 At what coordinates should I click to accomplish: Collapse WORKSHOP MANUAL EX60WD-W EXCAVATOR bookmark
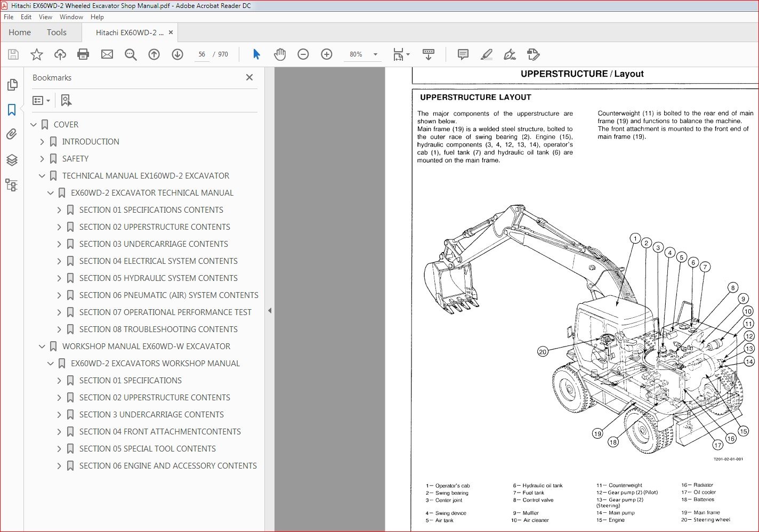point(42,346)
